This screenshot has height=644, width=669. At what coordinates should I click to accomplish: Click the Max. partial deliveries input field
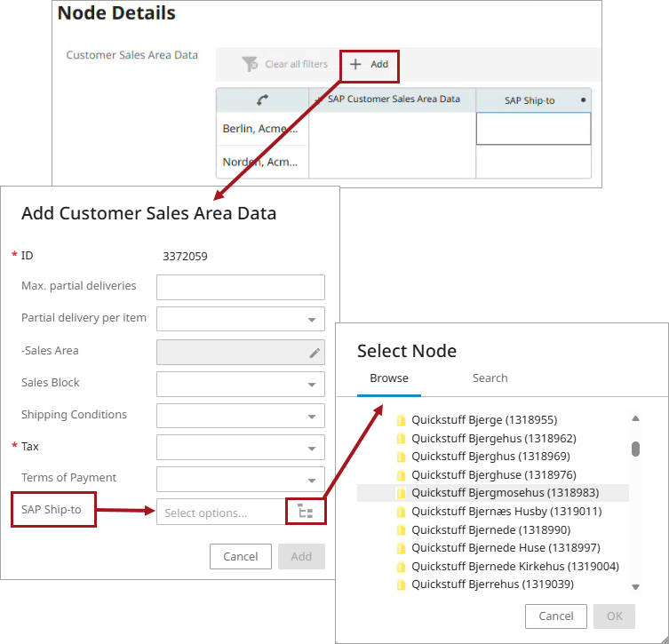coord(241,287)
